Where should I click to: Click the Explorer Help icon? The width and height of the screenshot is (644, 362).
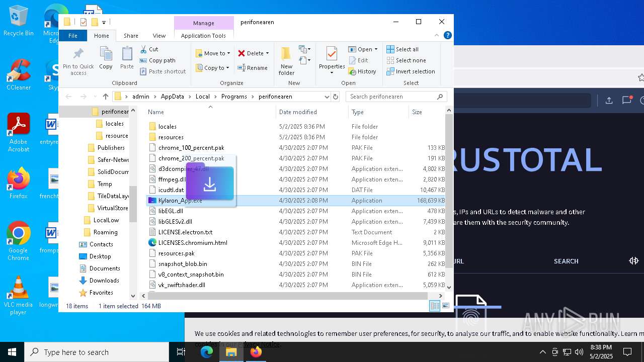[447, 35]
